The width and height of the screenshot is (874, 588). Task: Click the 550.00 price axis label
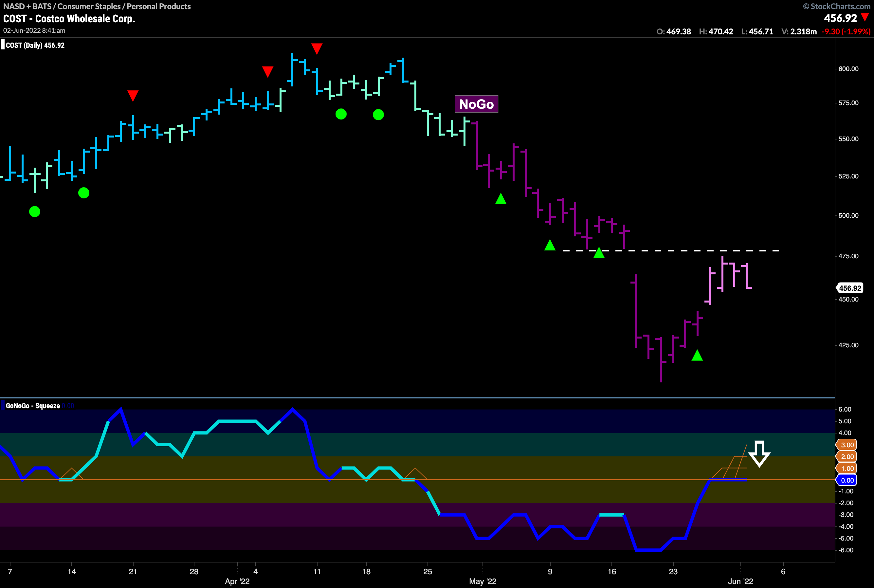848,139
